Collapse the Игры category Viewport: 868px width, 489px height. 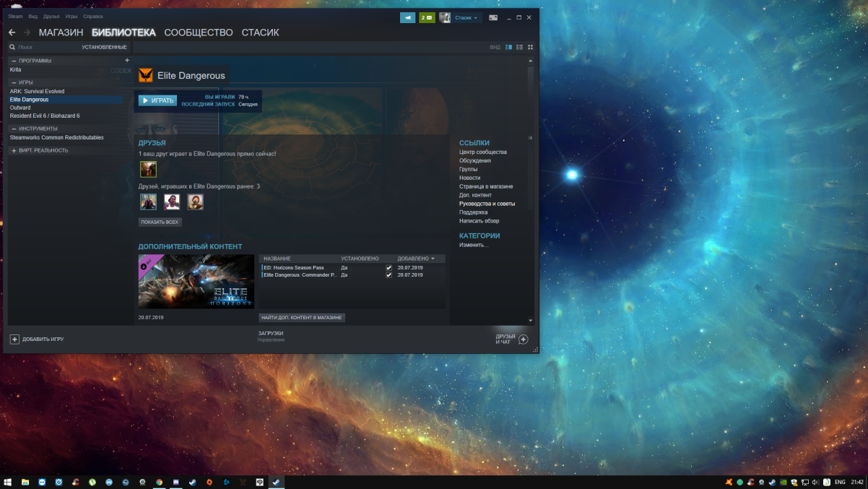click(x=14, y=82)
